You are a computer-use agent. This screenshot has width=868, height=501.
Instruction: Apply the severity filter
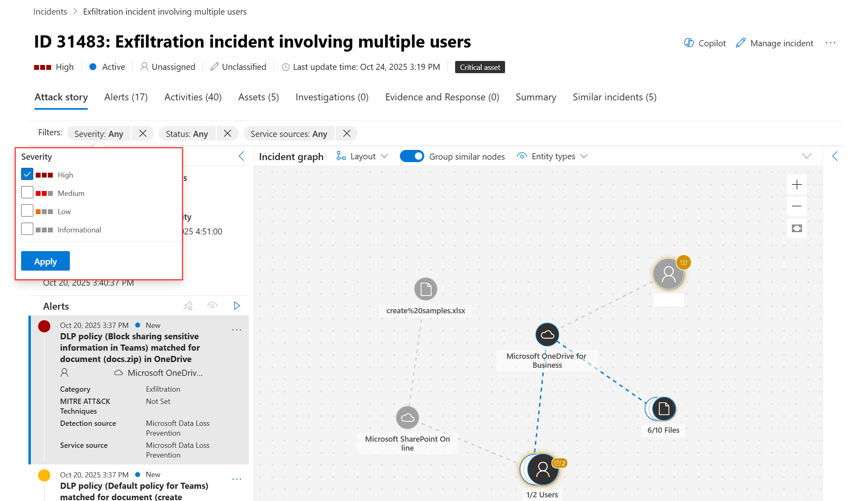pyautogui.click(x=45, y=261)
